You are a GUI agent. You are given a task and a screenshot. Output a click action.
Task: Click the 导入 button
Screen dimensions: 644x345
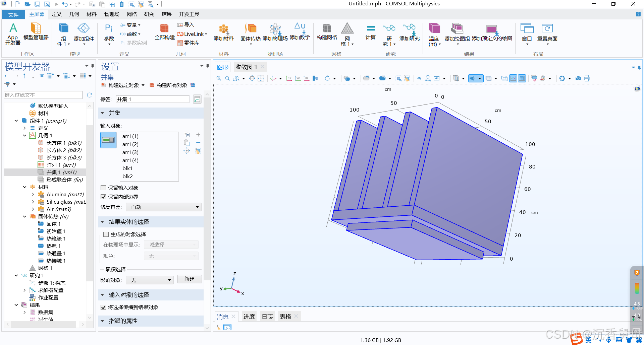186,25
